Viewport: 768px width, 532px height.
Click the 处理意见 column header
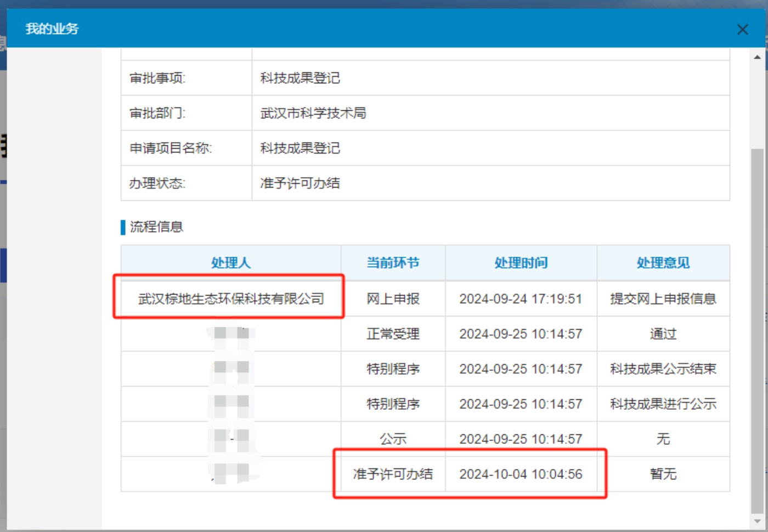pos(663,263)
